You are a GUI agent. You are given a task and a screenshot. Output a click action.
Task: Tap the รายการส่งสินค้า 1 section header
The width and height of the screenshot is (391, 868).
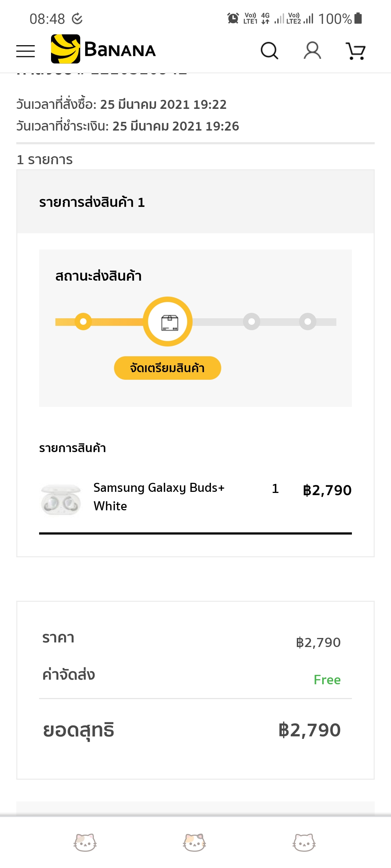92,202
